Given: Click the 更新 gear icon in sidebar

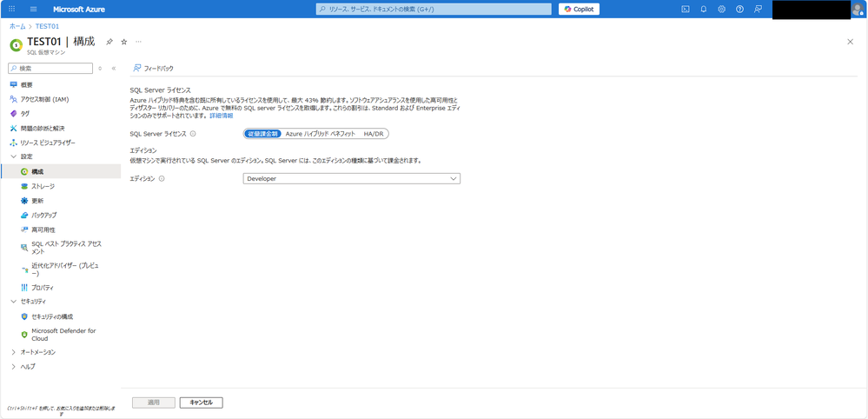Looking at the screenshot, I should click(24, 200).
